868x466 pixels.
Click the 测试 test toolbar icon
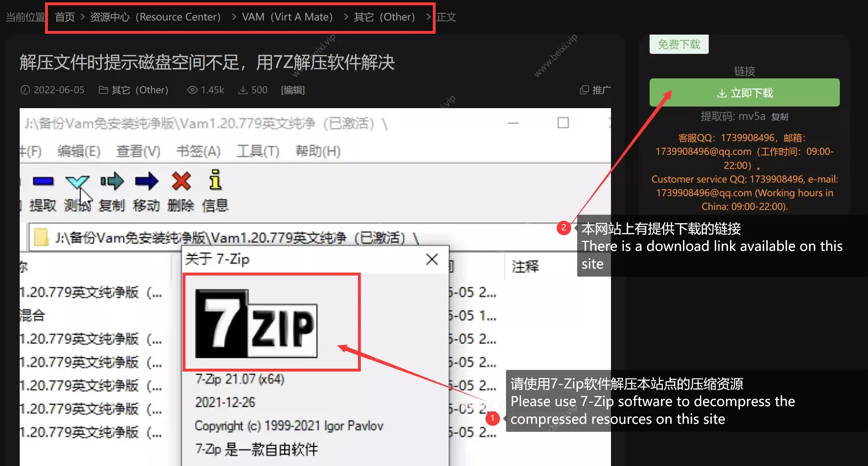77,182
